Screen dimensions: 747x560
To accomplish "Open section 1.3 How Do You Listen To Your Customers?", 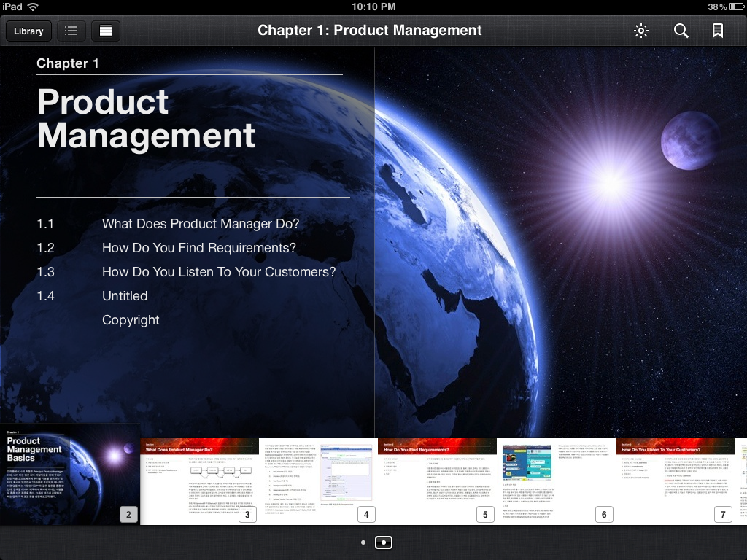I will pos(218,272).
